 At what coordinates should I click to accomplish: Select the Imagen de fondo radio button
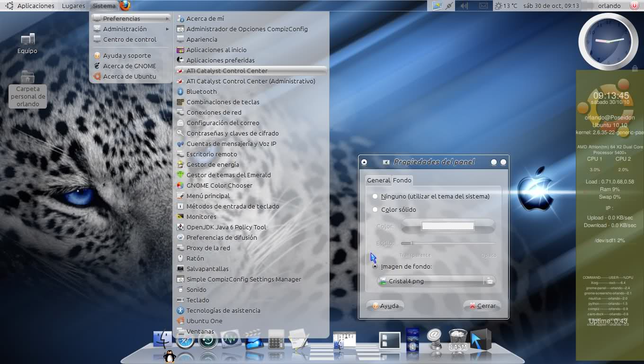pos(375,266)
